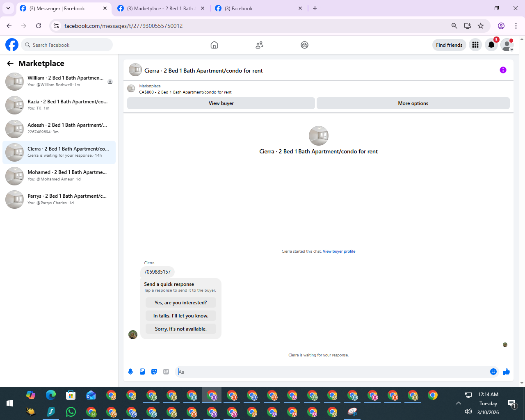The width and height of the screenshot is (525, 420).
Task: Send a thumbs-up like
Action: pos(507,372)
